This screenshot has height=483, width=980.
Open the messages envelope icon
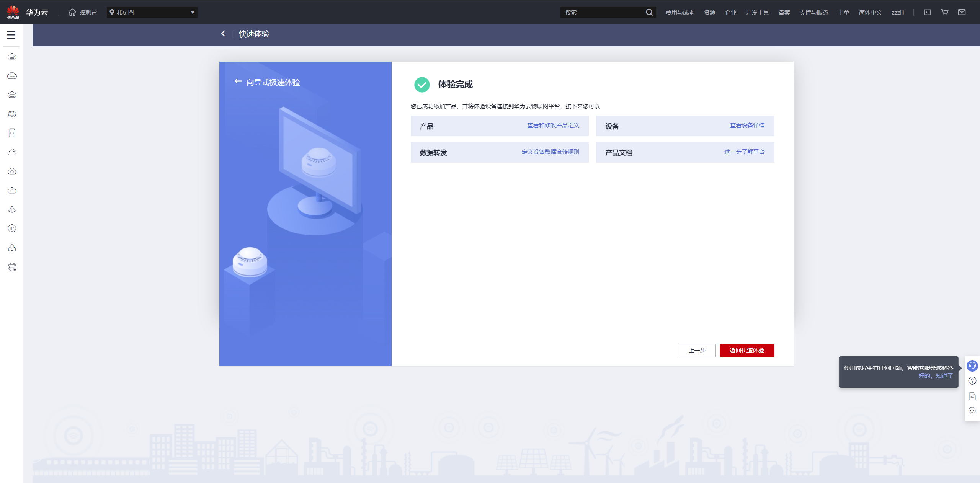[962, 12]
